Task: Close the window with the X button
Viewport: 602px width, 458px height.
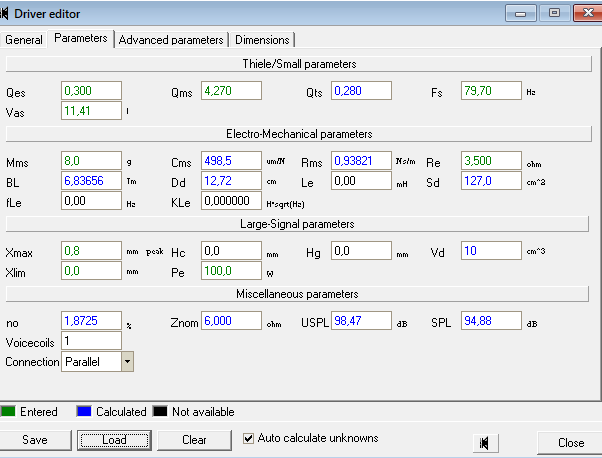Action: click(x=587, y=13)
